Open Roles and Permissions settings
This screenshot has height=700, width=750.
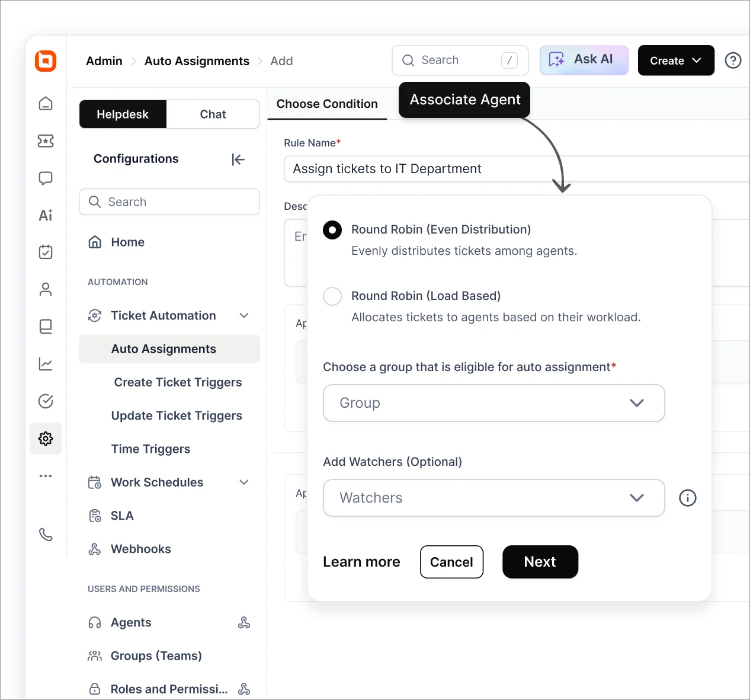[x=169, y=689]
